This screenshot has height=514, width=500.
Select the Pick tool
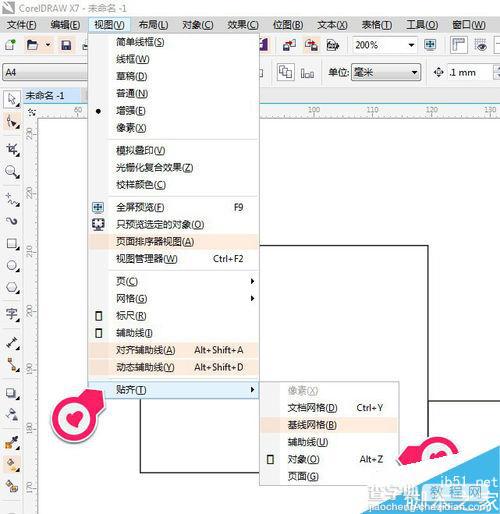point(12,99)
